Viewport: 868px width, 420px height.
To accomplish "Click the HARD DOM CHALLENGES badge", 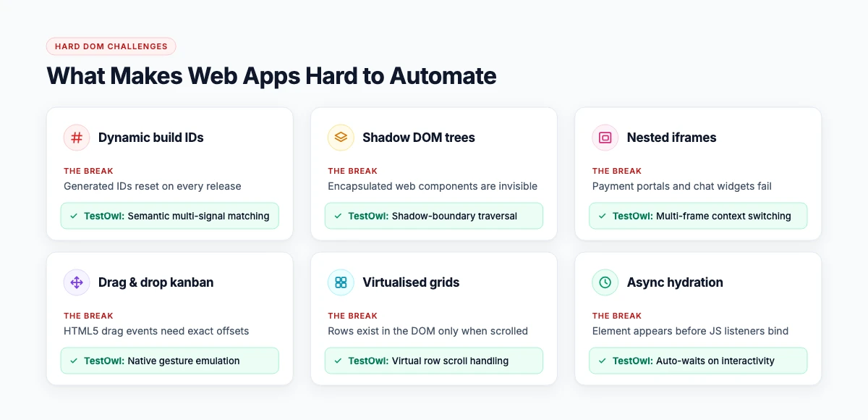I will point(111,46).
